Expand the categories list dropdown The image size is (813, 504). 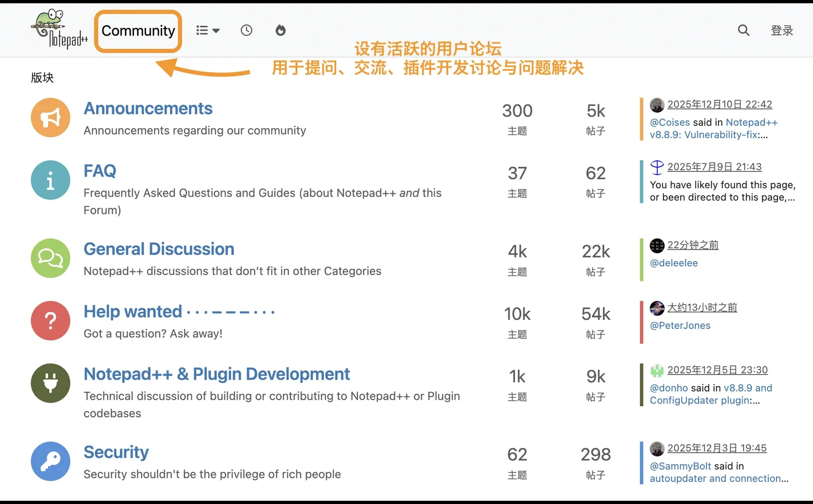pyautogui.click(x=208, y=30)
